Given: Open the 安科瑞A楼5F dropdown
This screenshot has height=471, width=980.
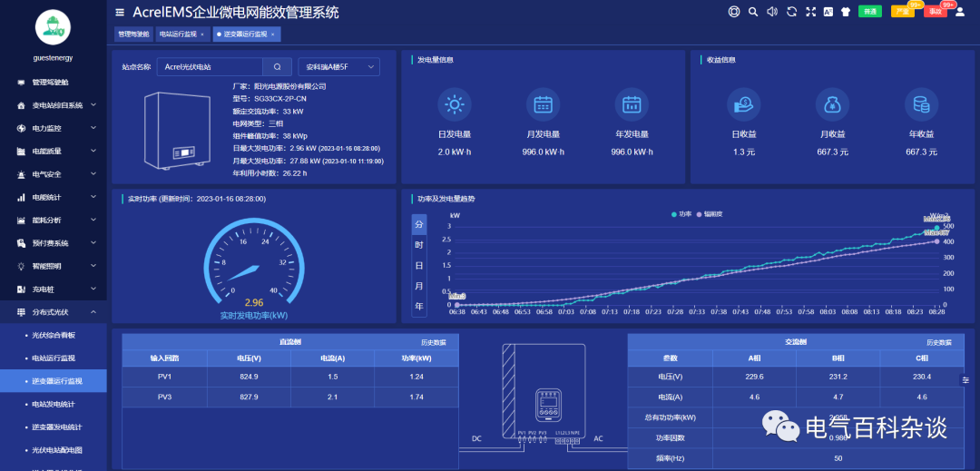Looking at the screenshot, I should click(x=338, y=66).
